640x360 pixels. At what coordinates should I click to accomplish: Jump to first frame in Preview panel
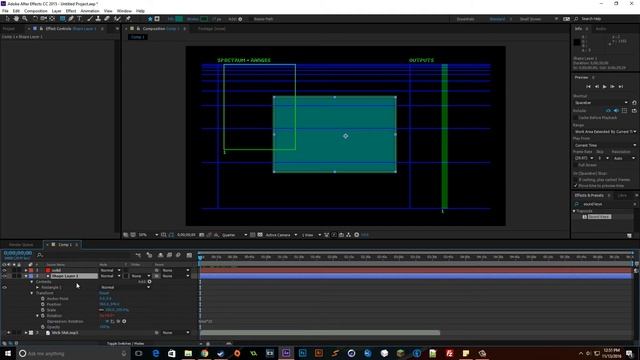click(x=588, y=87)
